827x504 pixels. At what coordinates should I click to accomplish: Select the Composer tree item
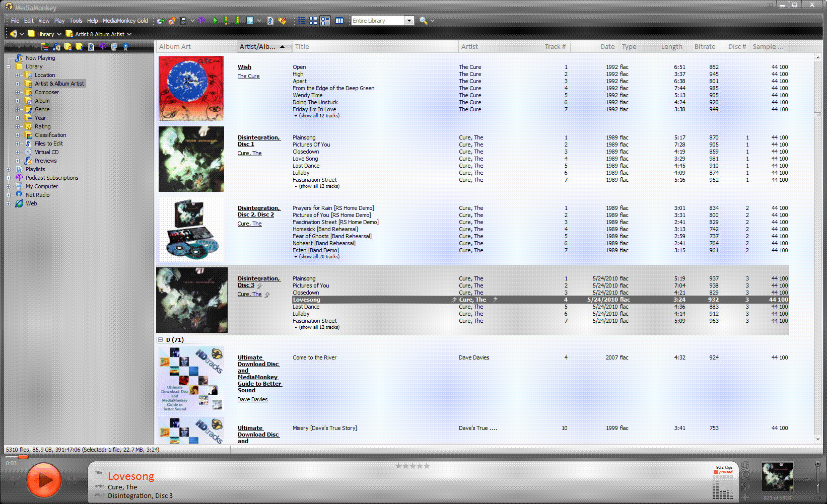(x=47, y=92)
